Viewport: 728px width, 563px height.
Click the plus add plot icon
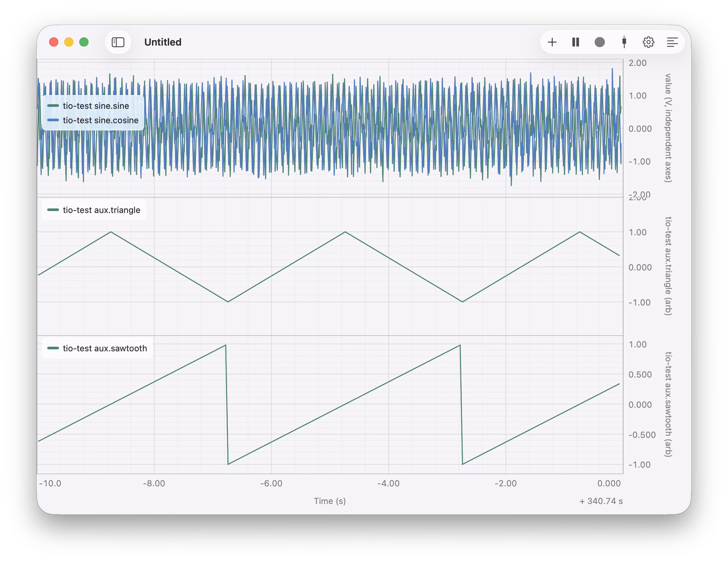tap(552, 42)
